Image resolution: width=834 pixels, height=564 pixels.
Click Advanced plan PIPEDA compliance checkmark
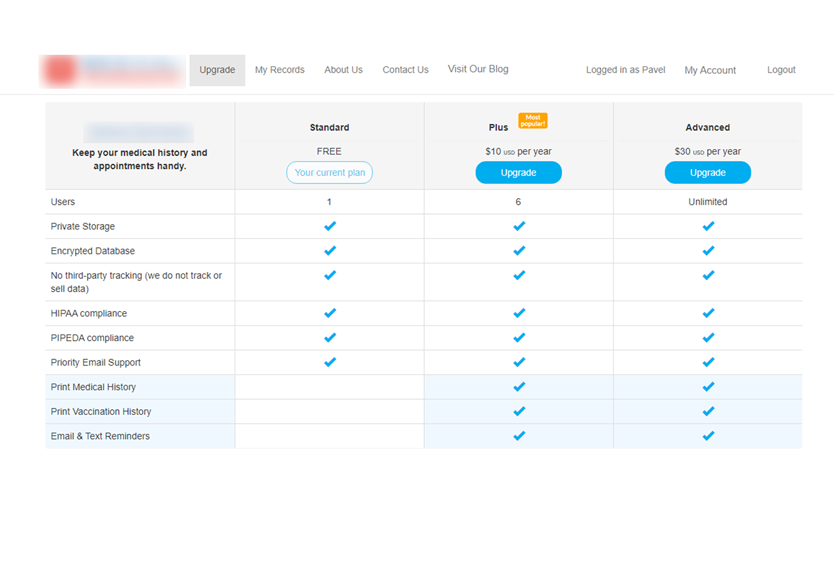click(708, 338)
